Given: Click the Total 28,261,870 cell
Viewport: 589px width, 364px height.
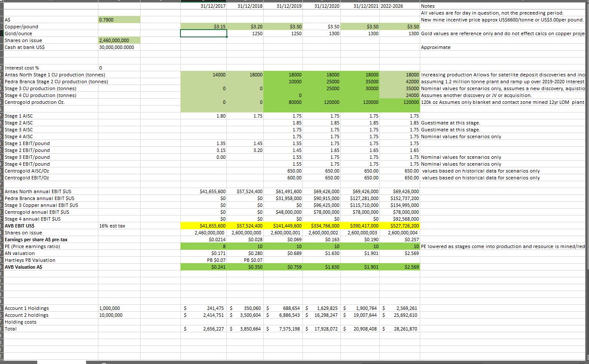Looking at the screenshot, I should (x=400, y=329).
